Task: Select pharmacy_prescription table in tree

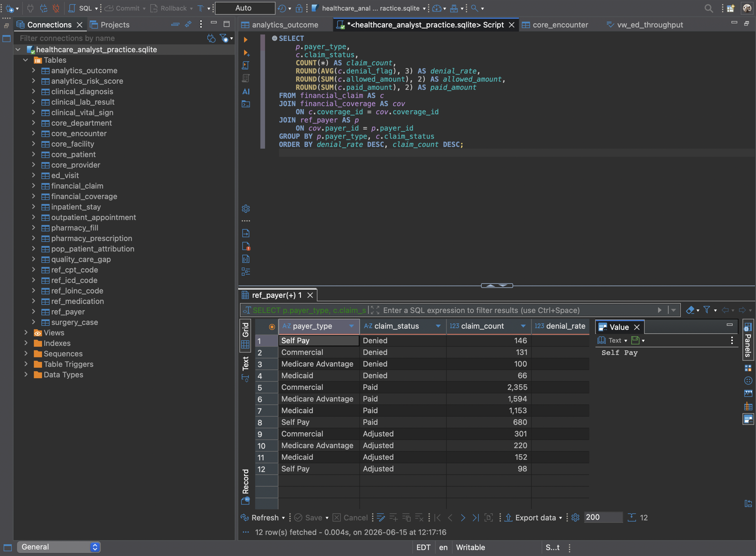Action: 91,238
